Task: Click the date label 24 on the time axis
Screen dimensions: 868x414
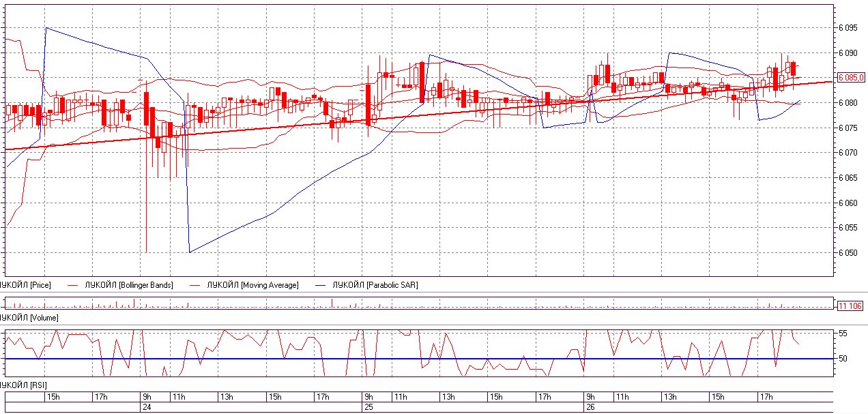Action: [146, 407]
